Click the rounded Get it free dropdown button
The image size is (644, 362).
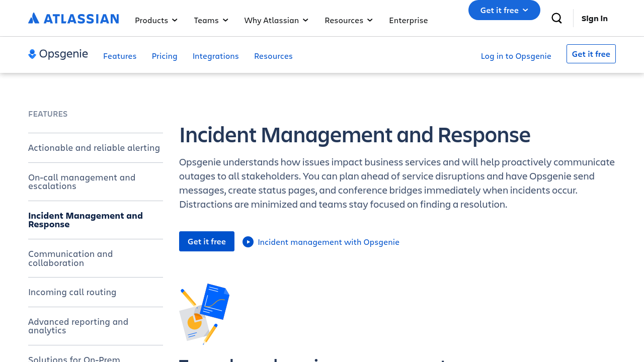pyautogui.click(x=504, y=10)
